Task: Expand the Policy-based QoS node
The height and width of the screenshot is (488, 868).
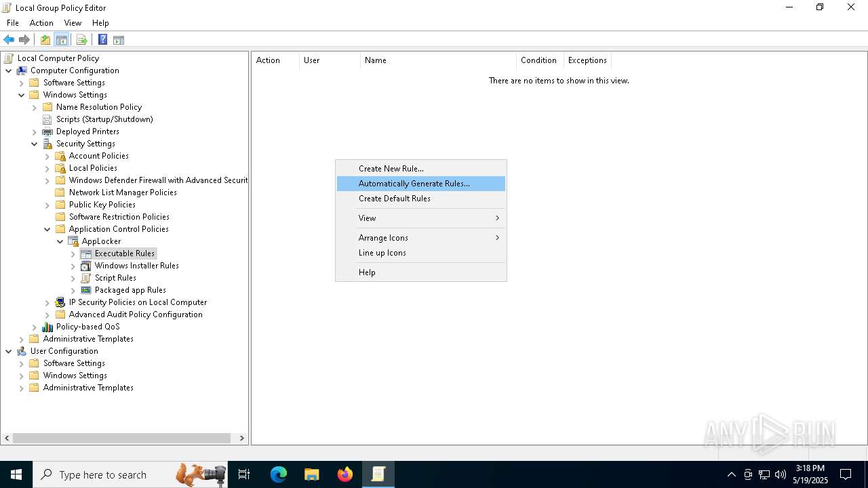Action: tap(35, 327)
